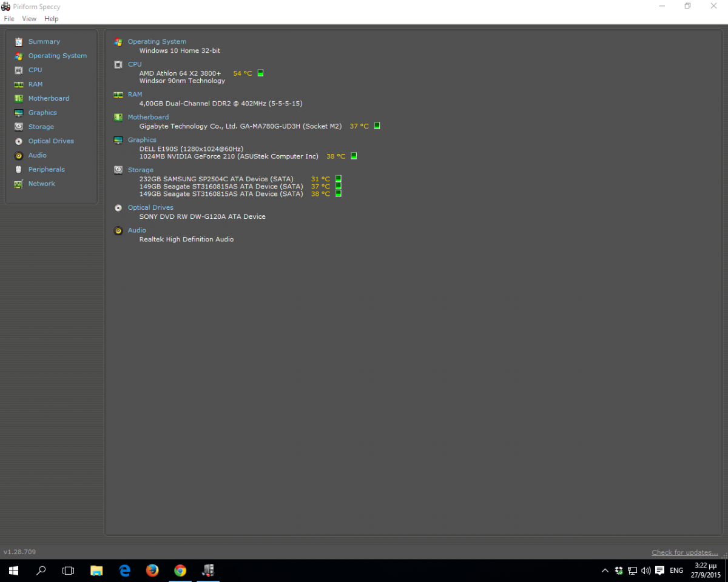Launch Microsoft Edge from the taskbar

[x=124, y=570]
